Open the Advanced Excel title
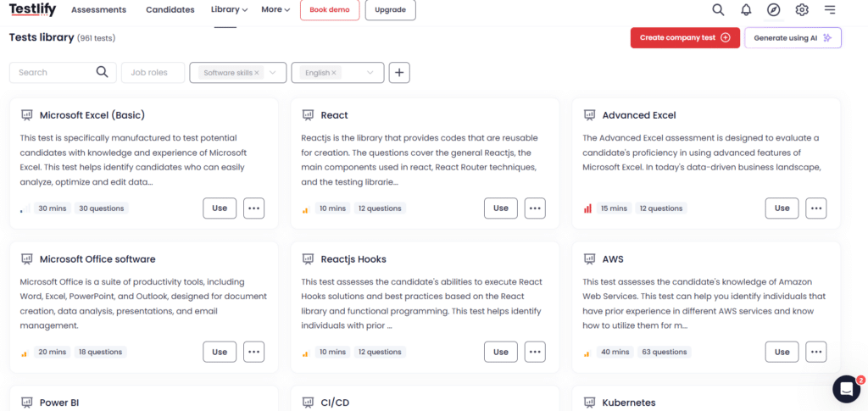The width and height of the screenshot is (868, 411). 639,115
